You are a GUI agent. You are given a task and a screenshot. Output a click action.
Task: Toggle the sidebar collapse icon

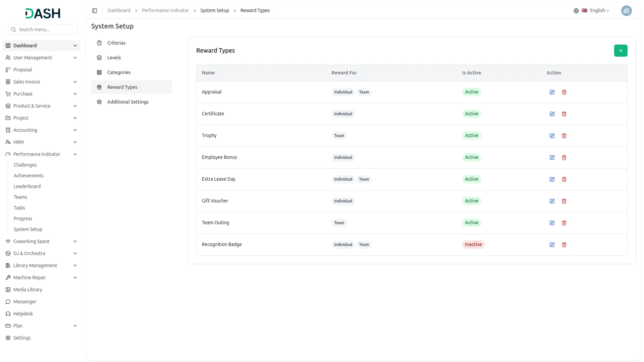pos(95,11)
